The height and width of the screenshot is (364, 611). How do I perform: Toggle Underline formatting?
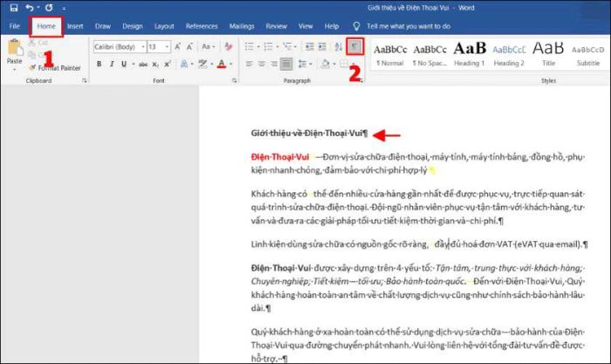[x=124, y=64]
